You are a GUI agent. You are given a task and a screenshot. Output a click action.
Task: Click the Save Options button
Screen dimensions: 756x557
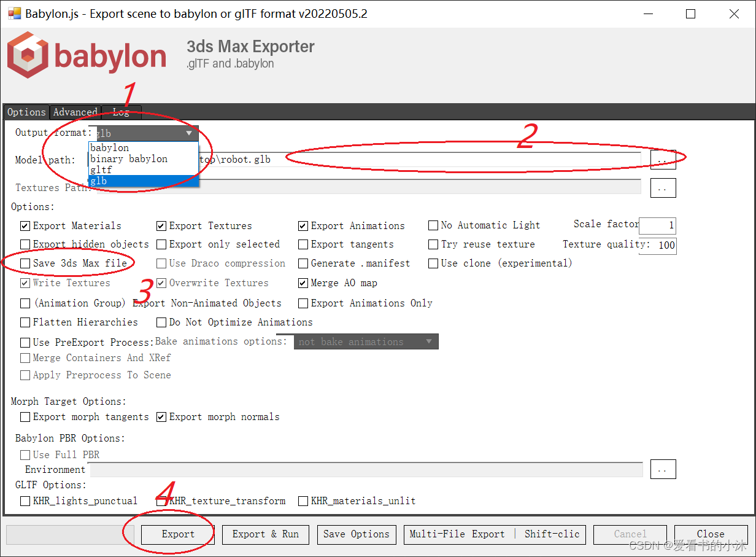(357, 534)
